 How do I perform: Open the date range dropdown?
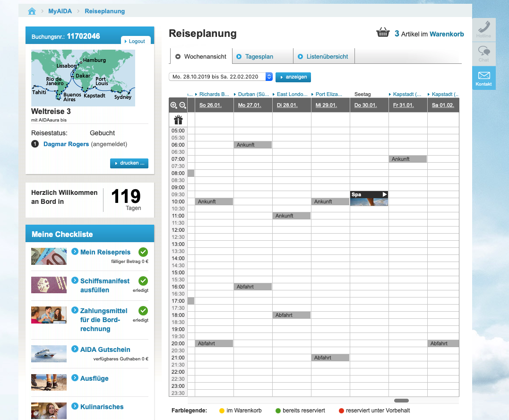[269, 77]
